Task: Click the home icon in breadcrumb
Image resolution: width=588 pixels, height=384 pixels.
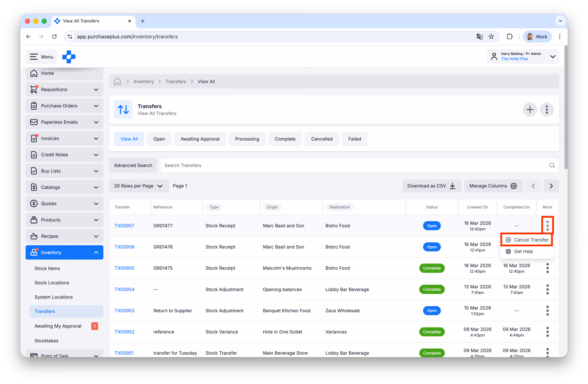Action: (x=117, y=82)
